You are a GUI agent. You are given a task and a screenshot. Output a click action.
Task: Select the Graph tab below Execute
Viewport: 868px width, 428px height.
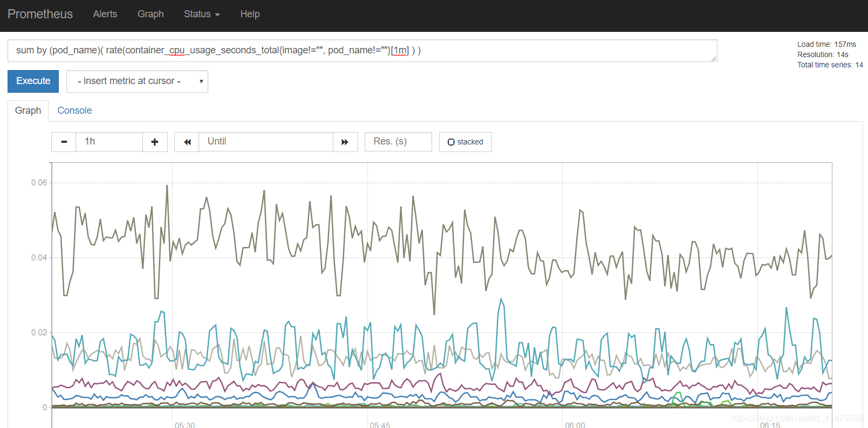coord(28,111)
